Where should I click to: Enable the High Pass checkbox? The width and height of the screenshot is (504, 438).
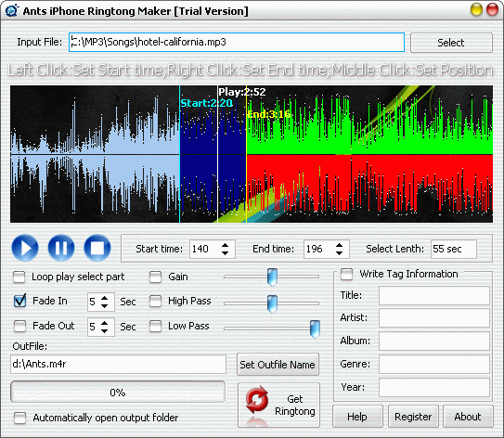click(x=156, y=301)
